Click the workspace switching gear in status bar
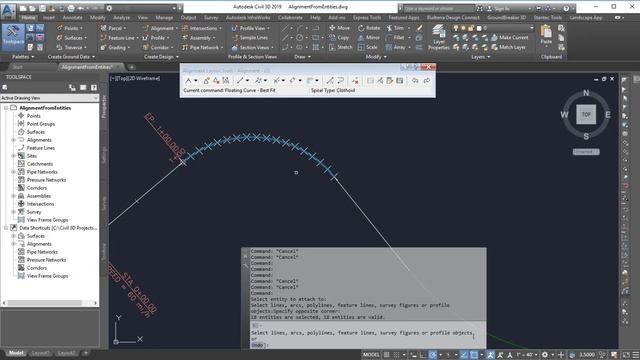The height and width of the screenshot is (360, 640). pyautogui.click(x=545, y=355)
